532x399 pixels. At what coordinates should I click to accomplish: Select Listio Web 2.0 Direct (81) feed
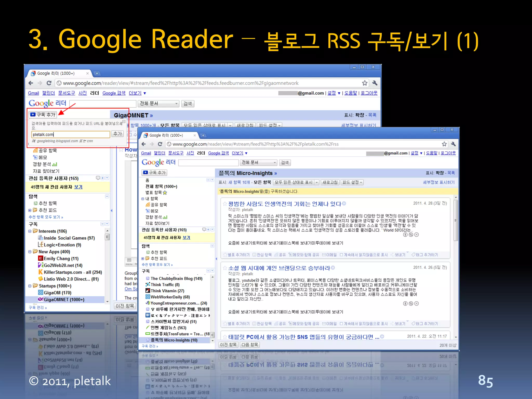(71, 279)
